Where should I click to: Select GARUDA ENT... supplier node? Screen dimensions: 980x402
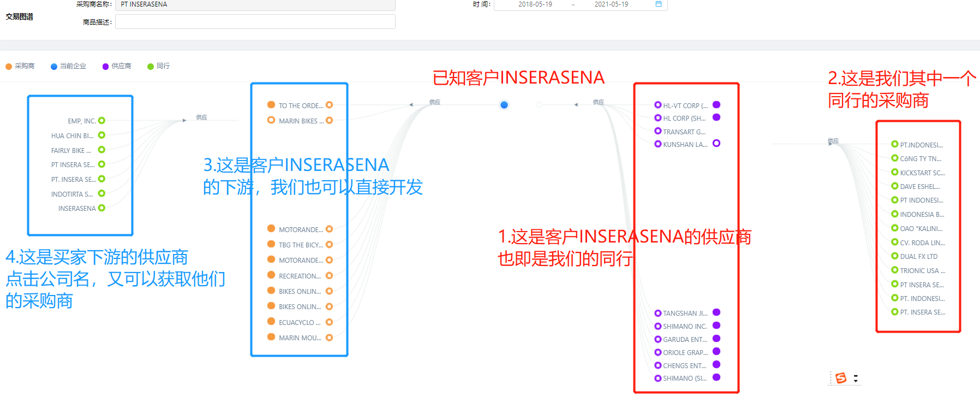click(x=658, y=339)
